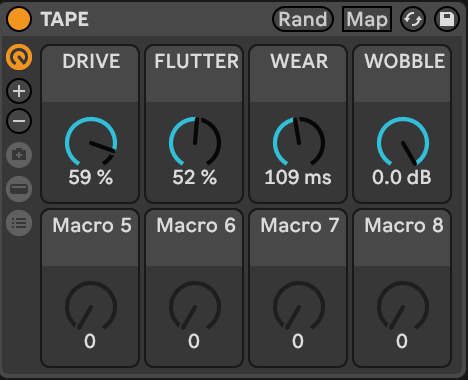Image resolution: width=468 pixels, height=380 pixels.
Task: Click the 59 % drive value
Action: 91,177
